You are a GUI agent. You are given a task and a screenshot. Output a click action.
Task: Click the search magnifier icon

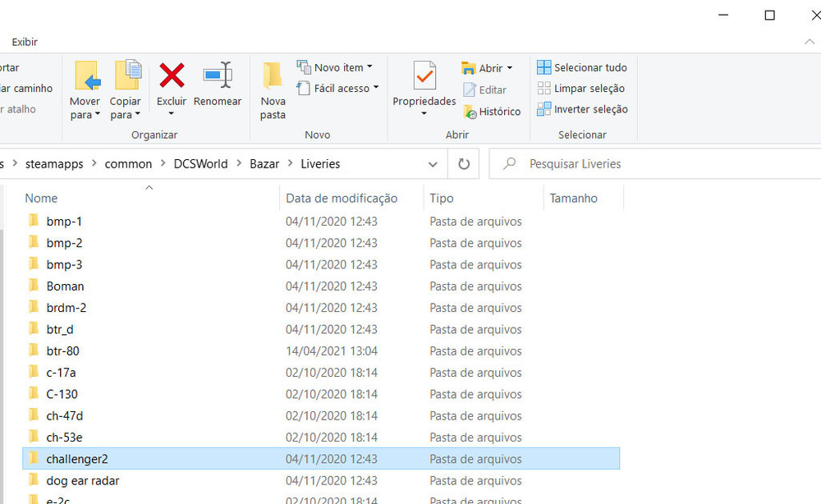click(509, 163)
